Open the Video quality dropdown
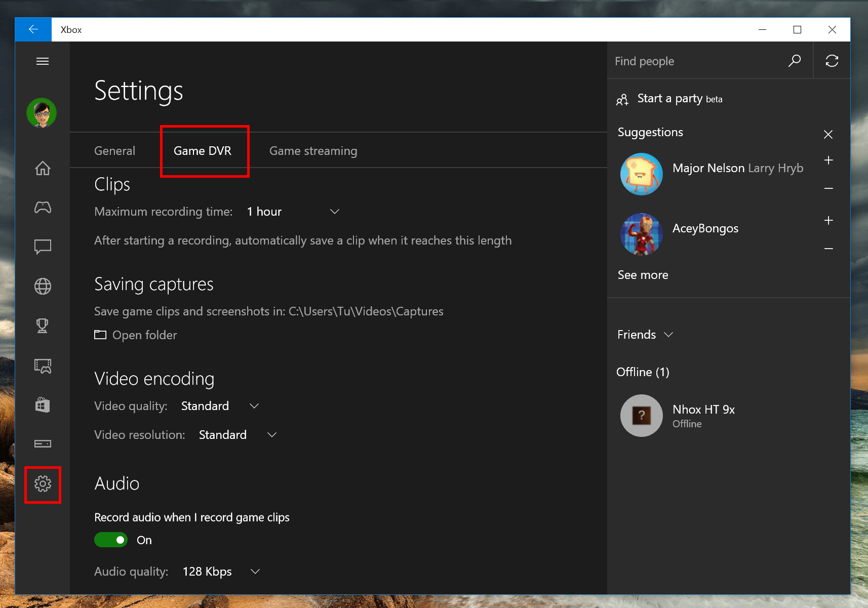Image resolution: width=868 pixels, height=608 pixels. click(x=220, y=406)
